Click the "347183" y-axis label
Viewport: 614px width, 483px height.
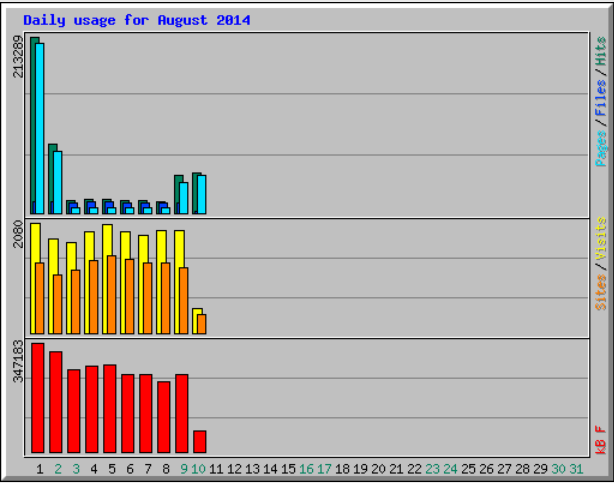tap(19, 363)
